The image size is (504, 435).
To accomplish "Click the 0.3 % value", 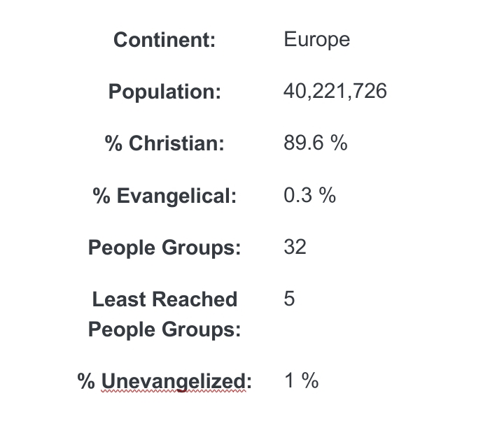I will 309,195.
